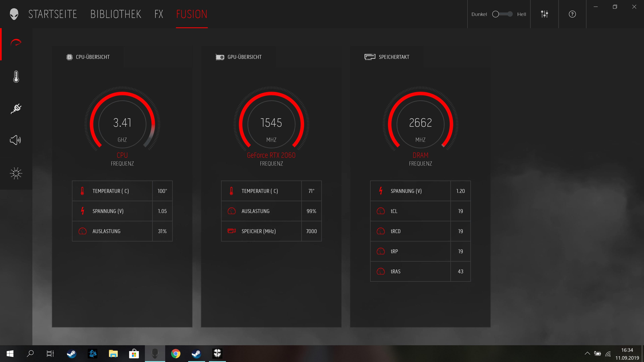Switch to the FX tab
This screenshot has width=644, height=362.
click(159, 14)
